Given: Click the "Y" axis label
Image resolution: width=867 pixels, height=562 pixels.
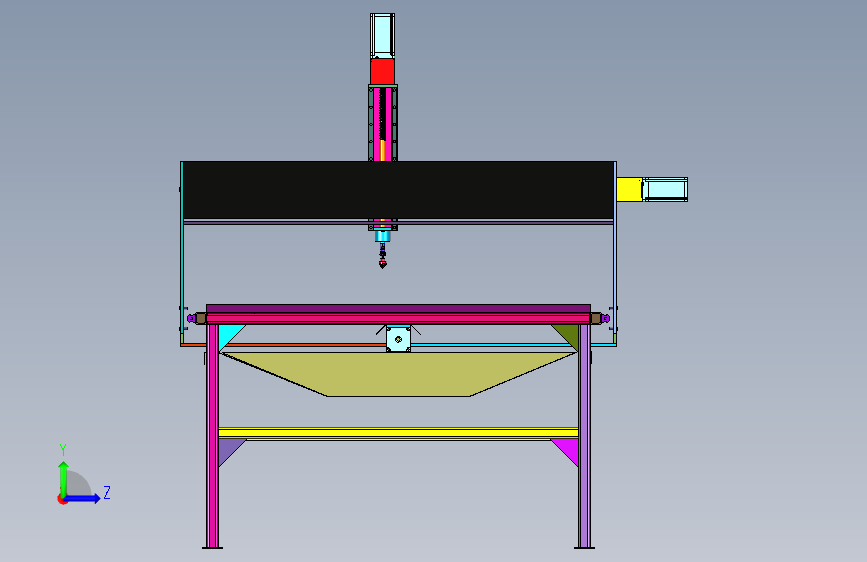Looking at the screenshot, I should tap(63, 449).
